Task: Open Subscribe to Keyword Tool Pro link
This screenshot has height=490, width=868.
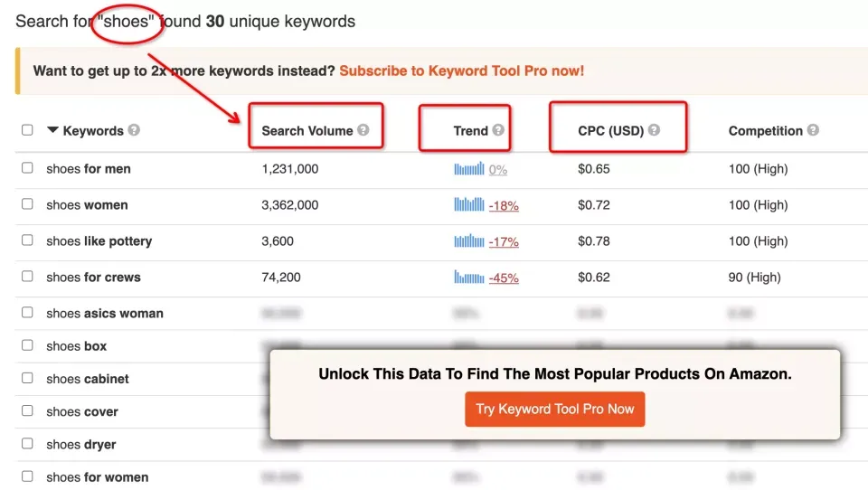Action: (x=462, y=71)
